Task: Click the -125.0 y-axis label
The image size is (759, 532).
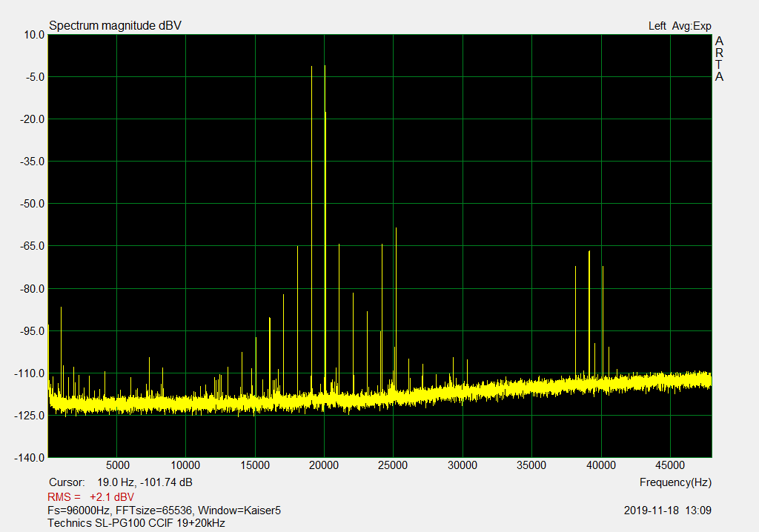Action: tap(30, 416)
